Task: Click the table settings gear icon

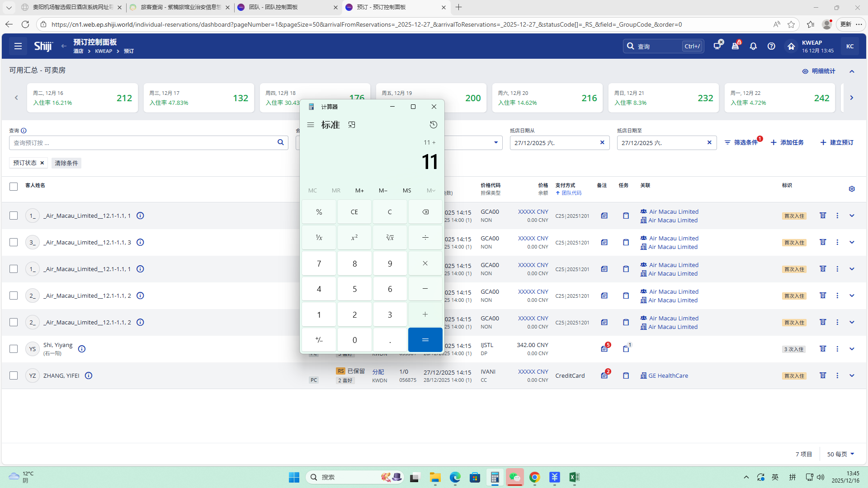Action: click(852, 189)
